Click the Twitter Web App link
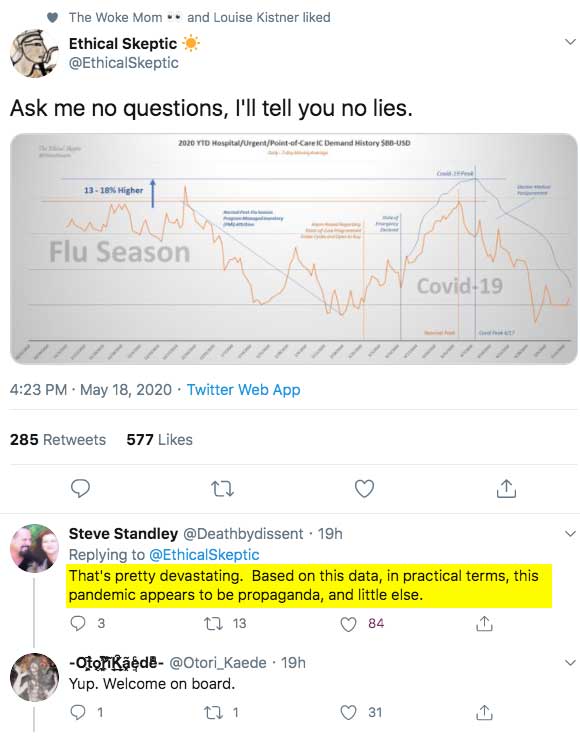This screenshot has height=736, width=580. (244, 390)
